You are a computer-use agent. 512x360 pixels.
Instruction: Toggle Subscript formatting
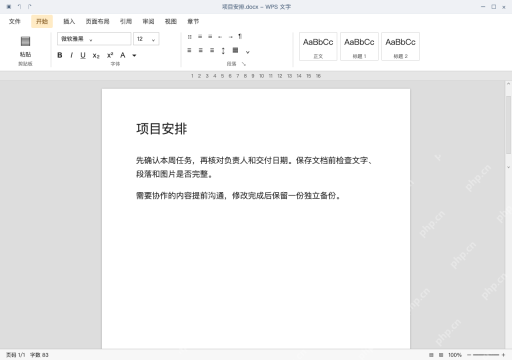(96, 55)
